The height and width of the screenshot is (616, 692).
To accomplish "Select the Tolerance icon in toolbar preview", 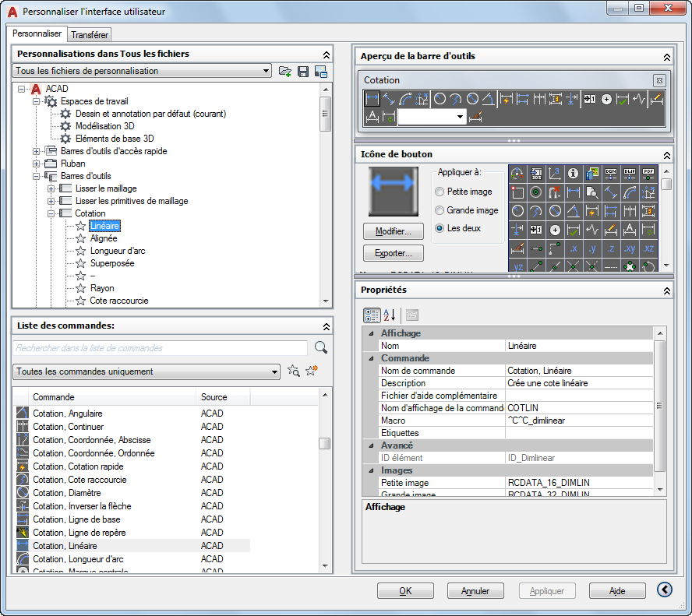I will pyautogui.click(x=590, y=99).
